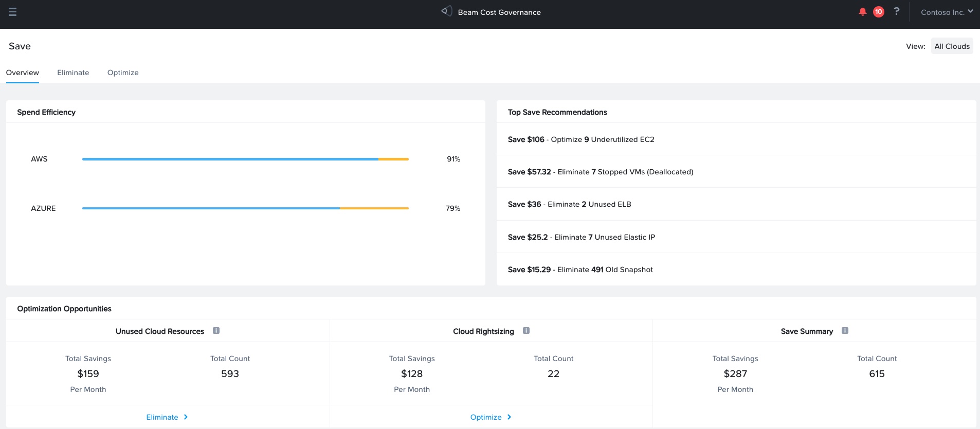Open the All Clouds view selector
This screenshot has width=980, height=429.
click(x=952, y=46)
